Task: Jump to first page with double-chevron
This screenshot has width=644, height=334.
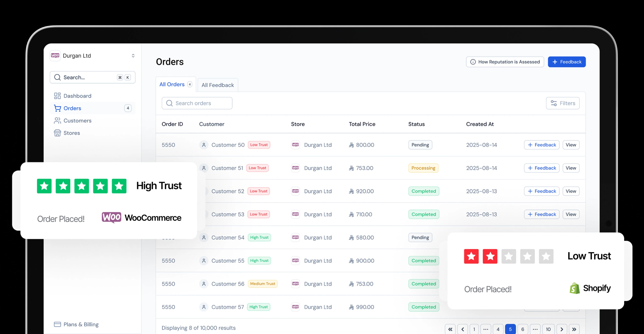Action: 450,329
